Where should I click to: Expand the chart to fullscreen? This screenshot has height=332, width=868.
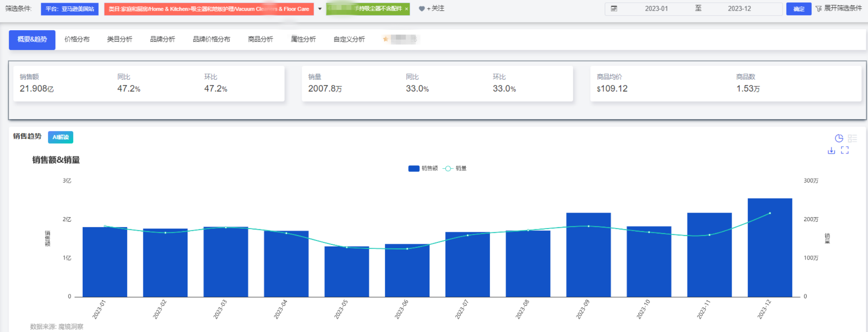pyautogui.click(x=845, y=150)
